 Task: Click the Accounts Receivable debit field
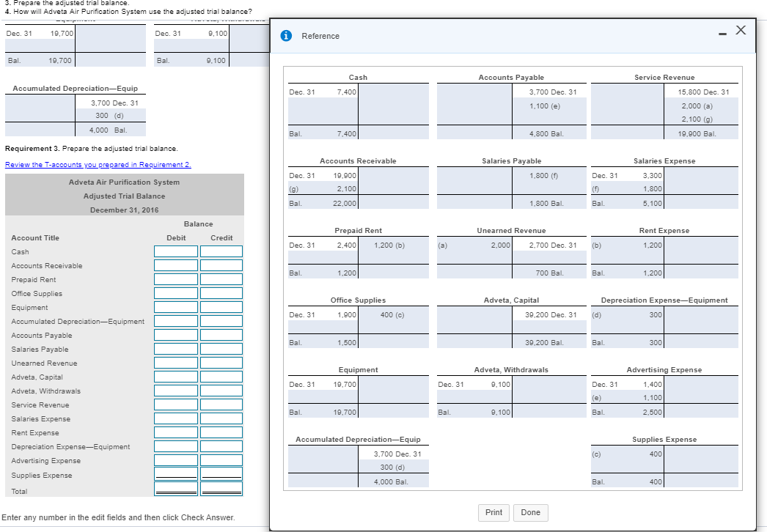pyautogui.click(x=176, y=265)
